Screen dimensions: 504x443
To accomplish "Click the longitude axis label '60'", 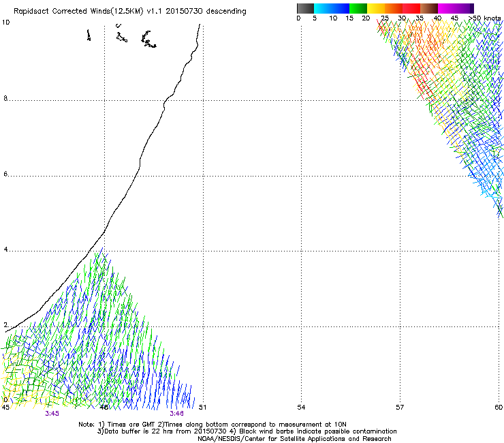I will click(499, 408).
